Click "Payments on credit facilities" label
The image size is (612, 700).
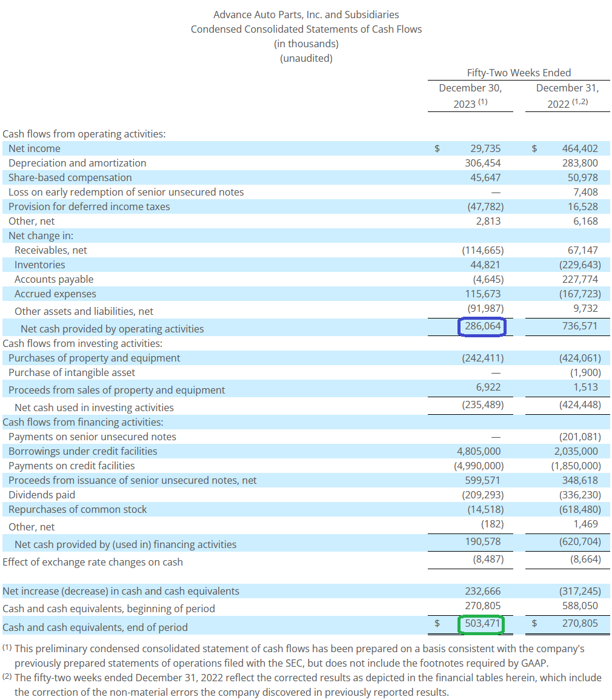[72, 466]
